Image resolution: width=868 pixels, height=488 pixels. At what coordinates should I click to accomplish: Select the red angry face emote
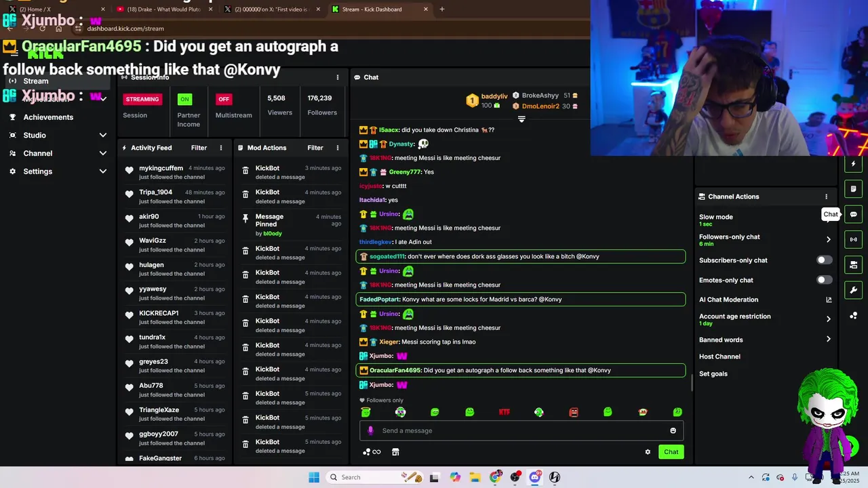tap(574, 412)
